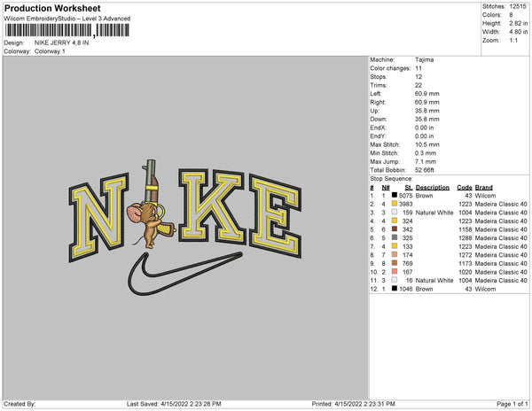Screen dimensions: 532x411
Task: Click the Height value "2.82 in"
Action: (519, 23)
